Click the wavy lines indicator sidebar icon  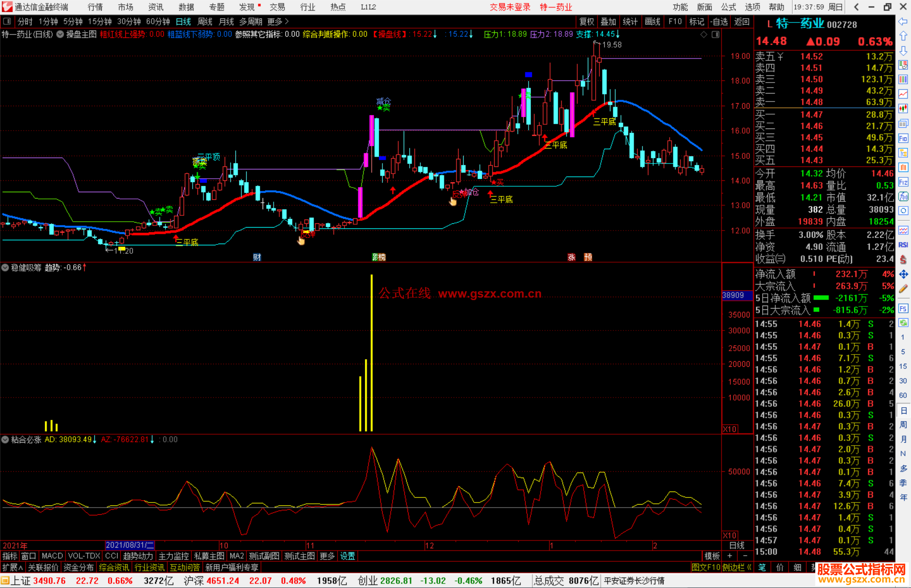[x=903, y=230]
